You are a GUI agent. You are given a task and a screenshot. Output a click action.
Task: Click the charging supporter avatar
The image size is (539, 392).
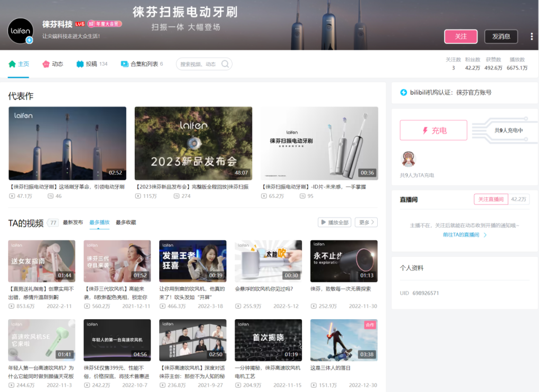pos(408,159)
